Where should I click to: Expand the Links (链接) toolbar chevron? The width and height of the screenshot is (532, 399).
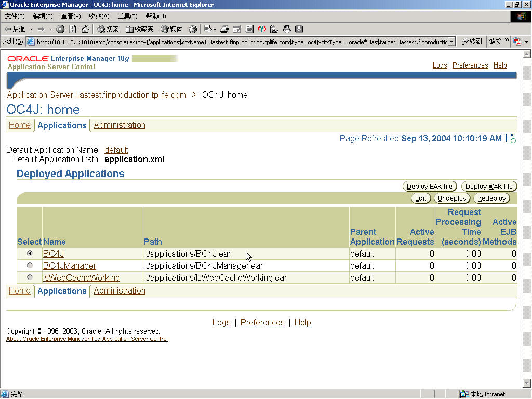[x=507, y=41]
